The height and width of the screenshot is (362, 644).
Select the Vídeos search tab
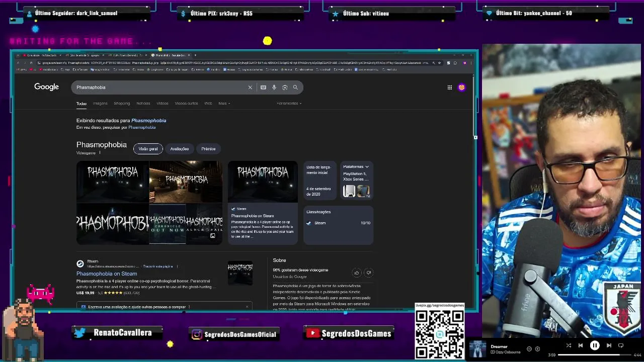[x=163, y=104]
